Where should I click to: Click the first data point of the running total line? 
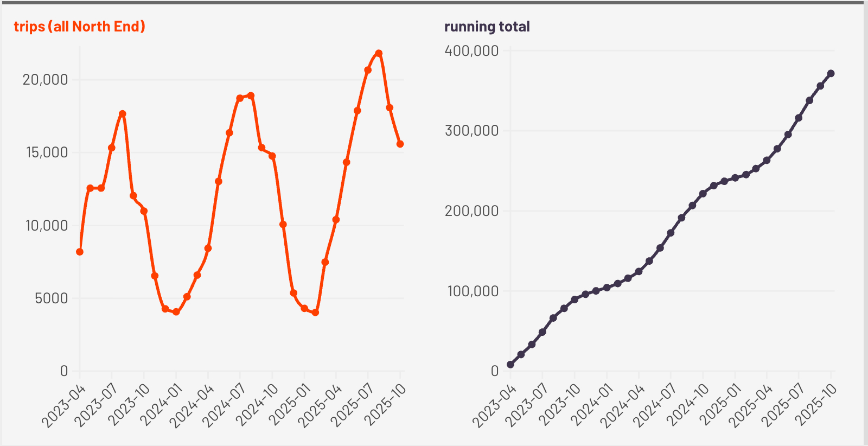pyautogui.click(x=510, y=365)
